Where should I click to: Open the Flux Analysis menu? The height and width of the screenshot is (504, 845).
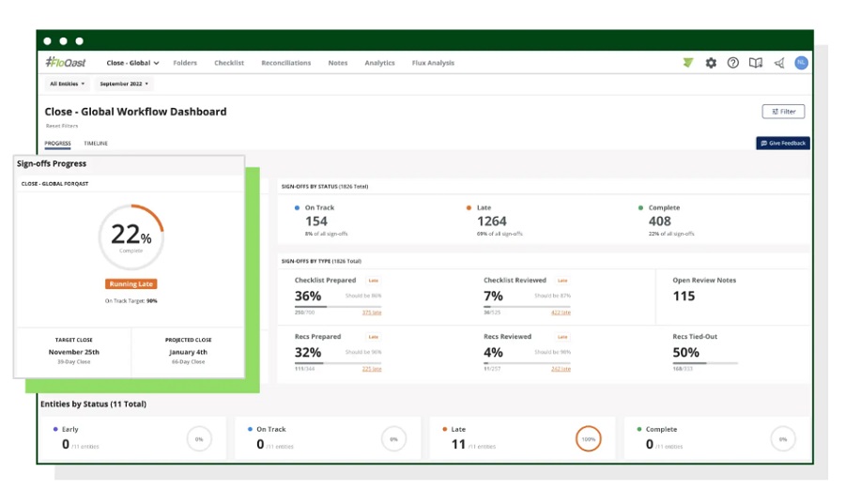[x=433, y=63]
